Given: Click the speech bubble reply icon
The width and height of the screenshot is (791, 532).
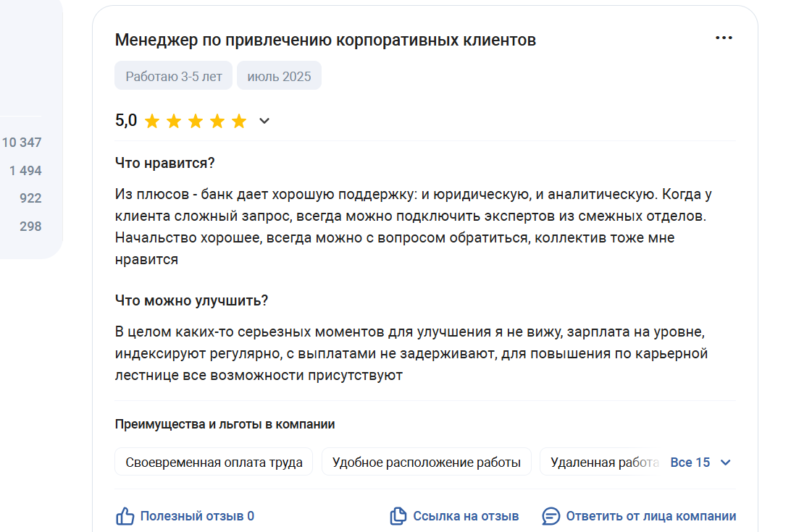Looking at the screenshot, I should tap(551, 516).
